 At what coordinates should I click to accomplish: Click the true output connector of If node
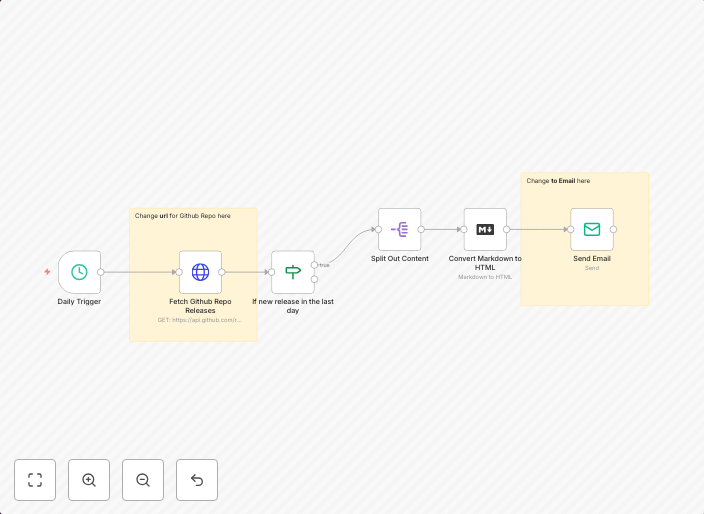(x=314, y=265)
